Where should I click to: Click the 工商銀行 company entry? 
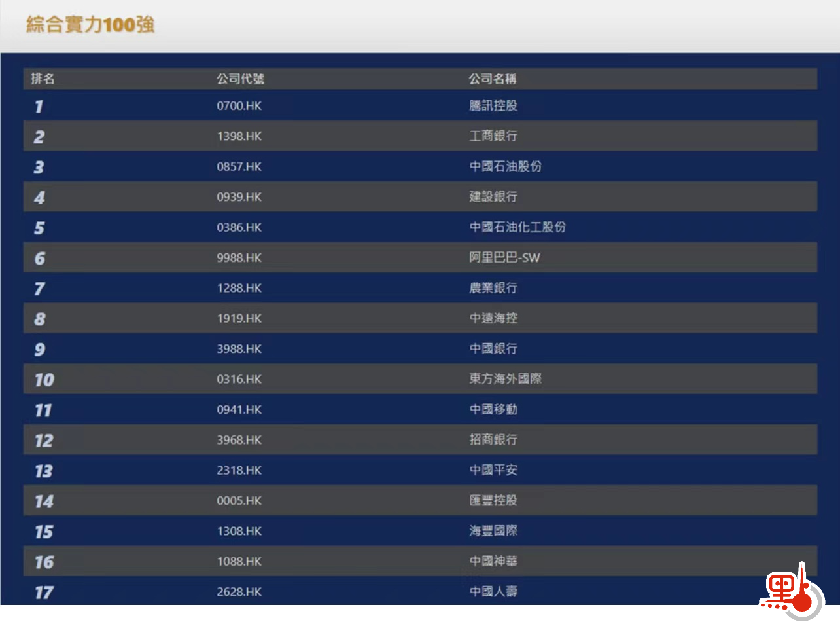click(x=493, y=136)
